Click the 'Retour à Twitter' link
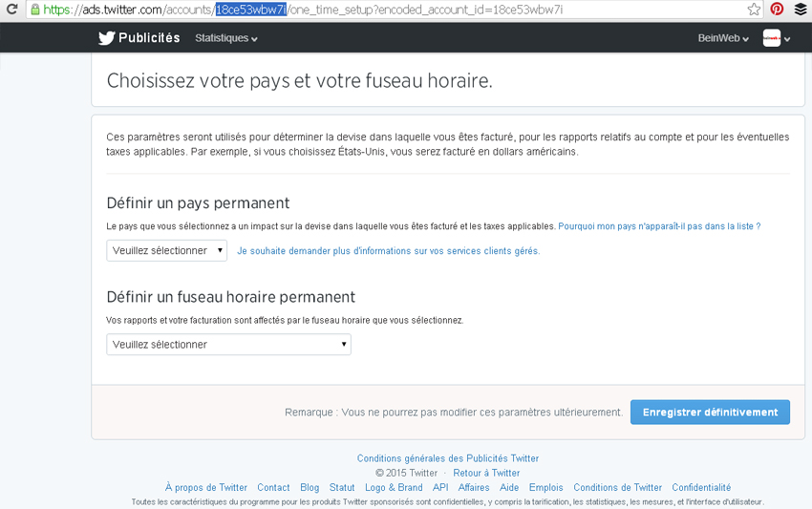This screenshot has width=812, height=509. tap(486, 473)
